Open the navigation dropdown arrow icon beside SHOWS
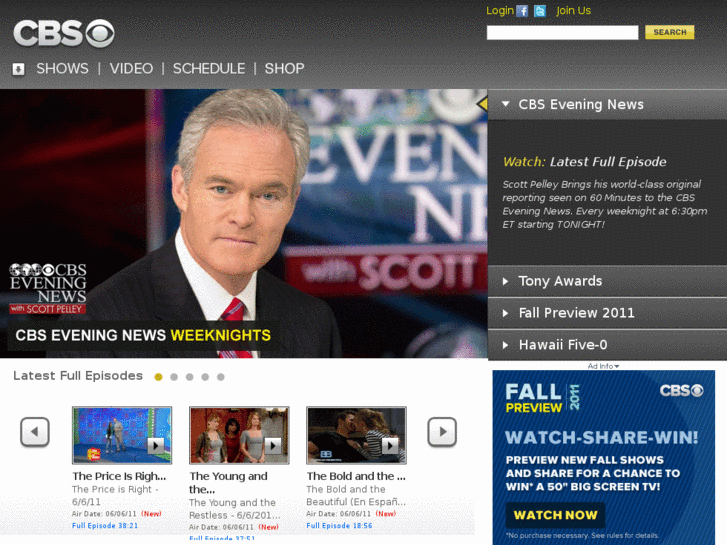Viewport: 727px width, 545px height. (x=19, y=69)
